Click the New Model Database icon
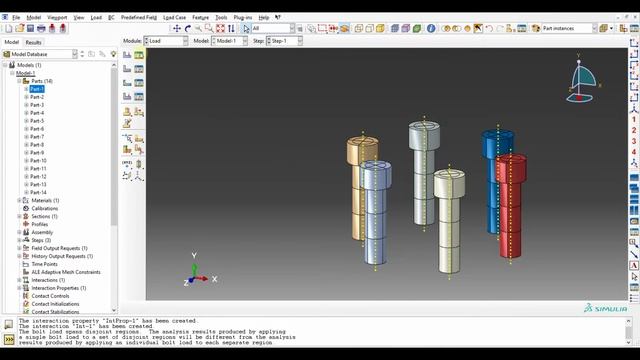Viewport: 640px width, 360px height. tap(9, 28)
